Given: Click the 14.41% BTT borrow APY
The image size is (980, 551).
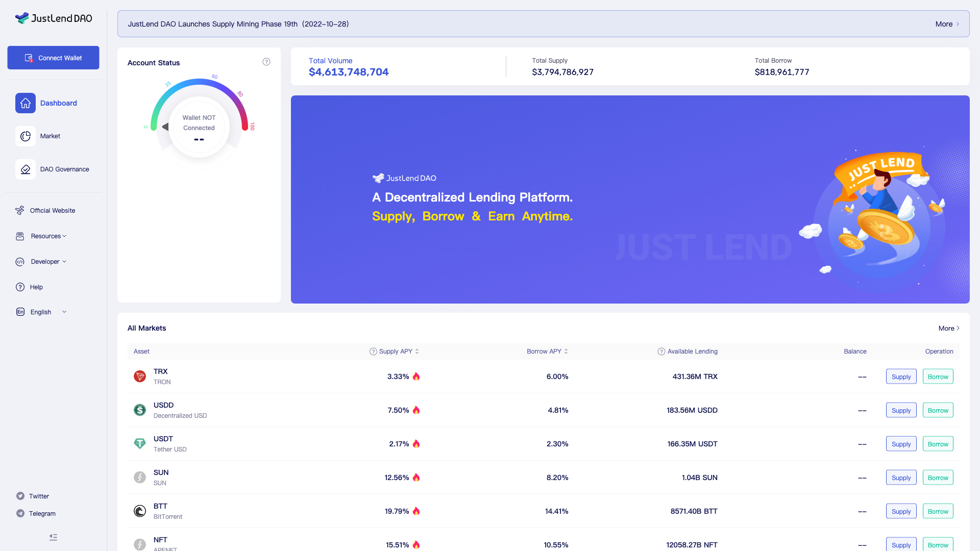Looking at the screenshot, I should point(556,511).
